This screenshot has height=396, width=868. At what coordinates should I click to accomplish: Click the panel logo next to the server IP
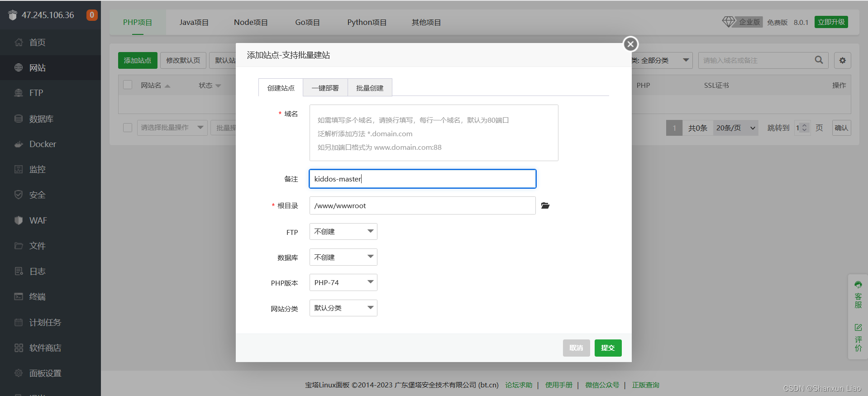pos(13,15)
